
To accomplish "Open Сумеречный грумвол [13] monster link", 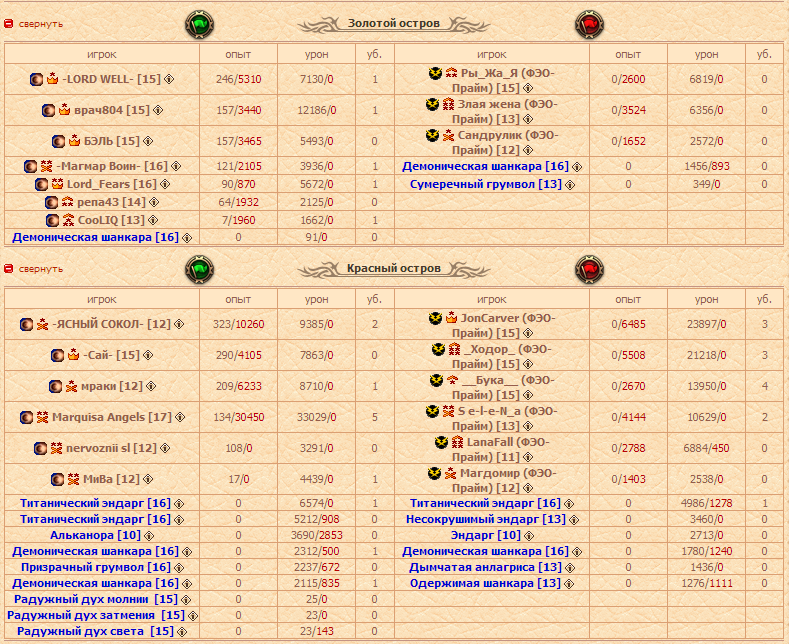I will [x=486, y=184].
